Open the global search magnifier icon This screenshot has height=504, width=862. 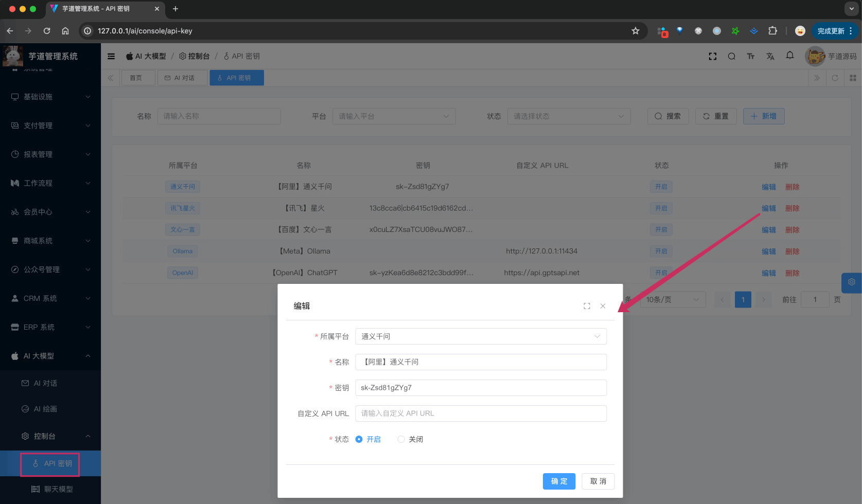tap(731, 56)
